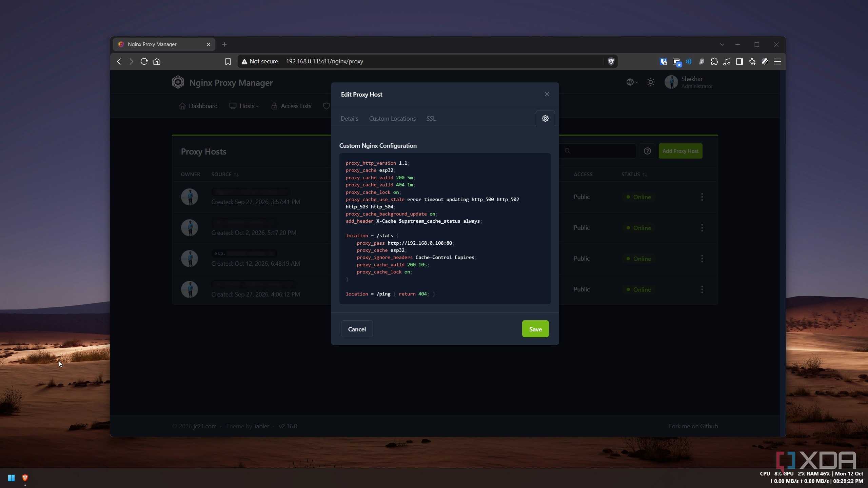Open the jc21.com footer link

[x=205, y=426]
